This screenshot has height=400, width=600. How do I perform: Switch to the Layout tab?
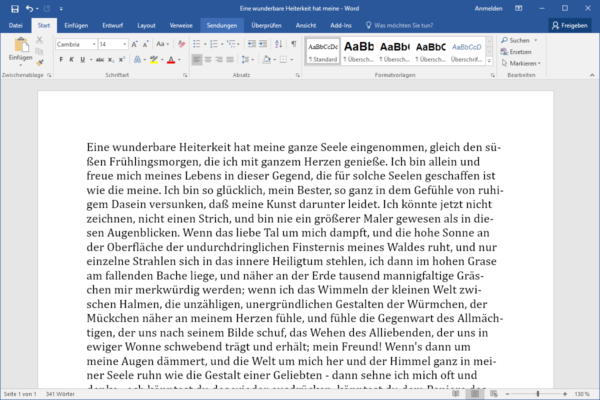(x=146, y=26)
